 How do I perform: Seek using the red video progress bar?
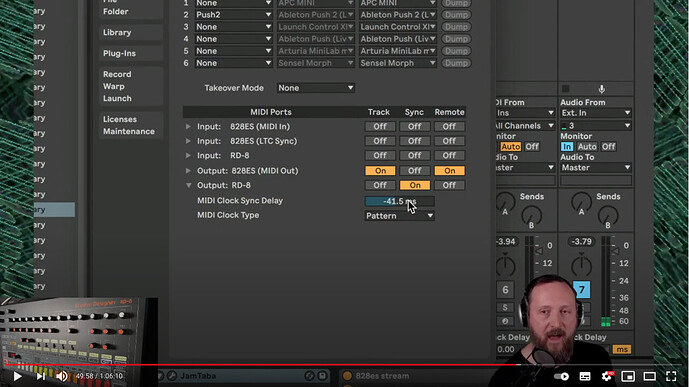(261, 365)
